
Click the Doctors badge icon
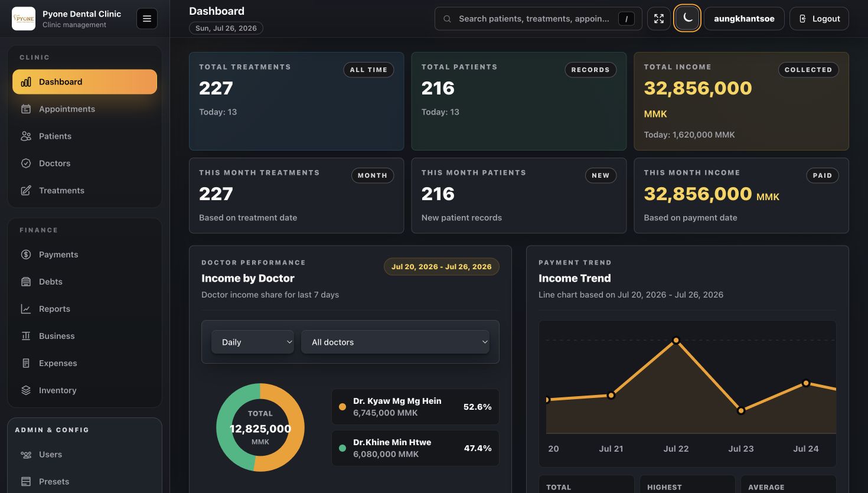[26, 164]
